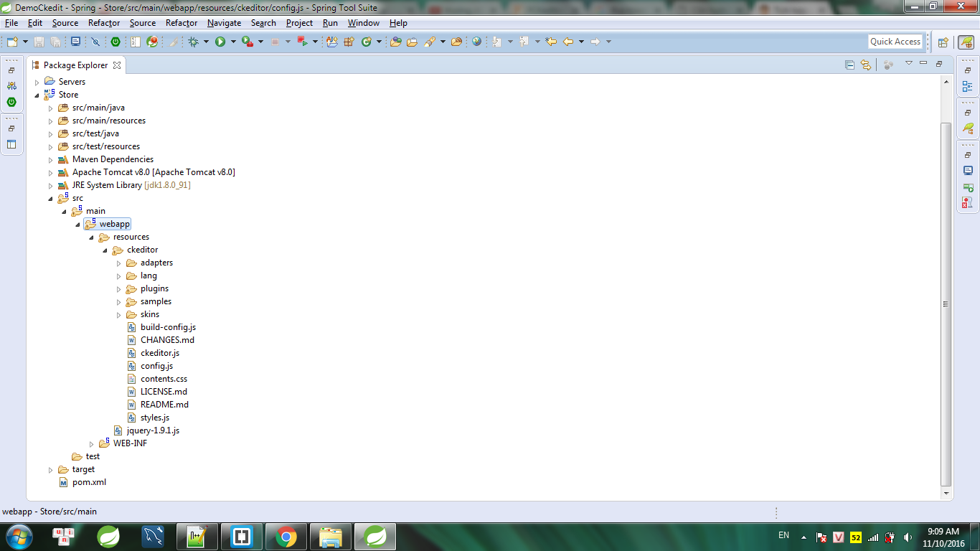Click the Open Perspective icon
The width and height of the screenshot is (980, 551).
(943, 42)
